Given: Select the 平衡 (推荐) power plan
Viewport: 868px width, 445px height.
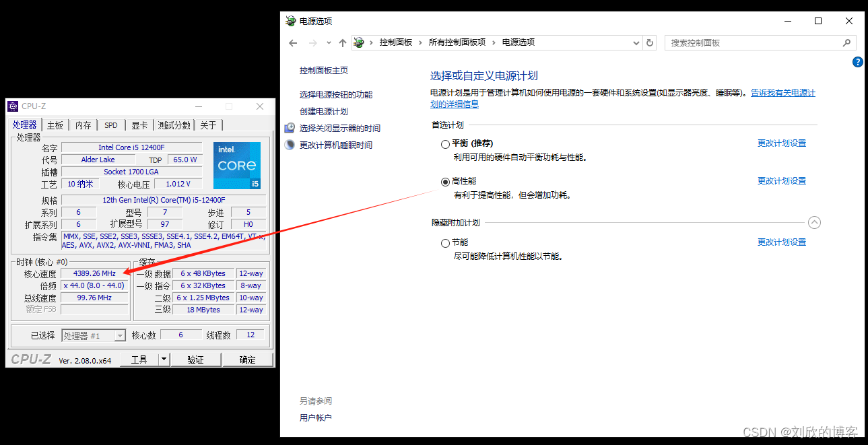Looking at the screenshot, I should [445, 144].
